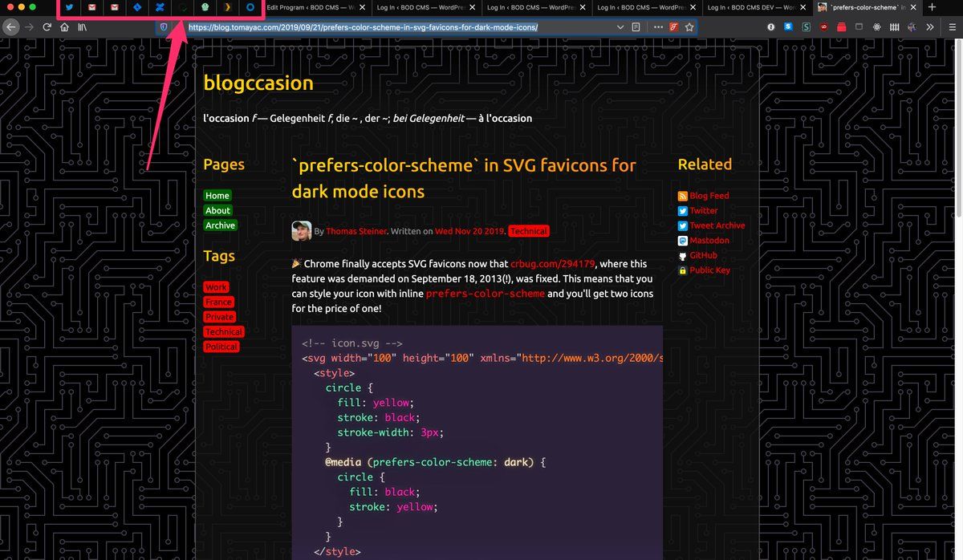
Task: Click the vertical bars toolbar icon
Action: click(894, 26)
